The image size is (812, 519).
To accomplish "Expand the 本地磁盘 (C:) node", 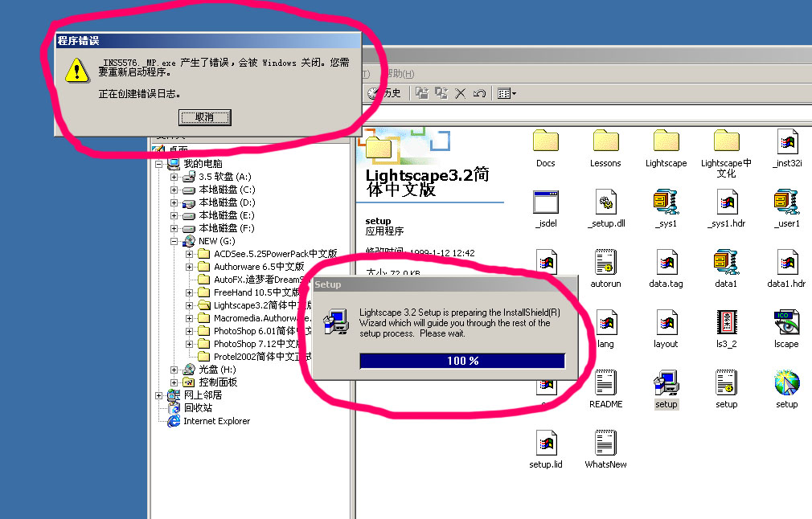I will pyautogui.click(x=174, y=190).
